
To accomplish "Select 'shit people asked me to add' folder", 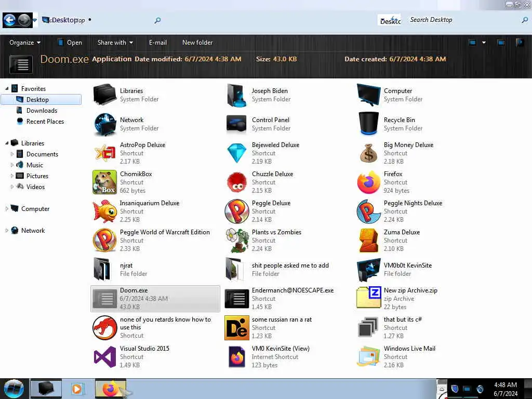I will [x=277, y=270].
